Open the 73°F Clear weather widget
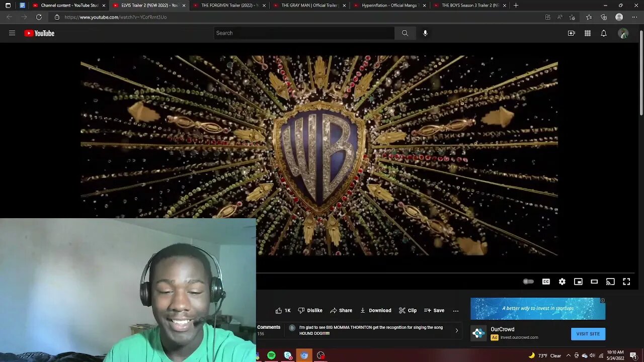 544,355
